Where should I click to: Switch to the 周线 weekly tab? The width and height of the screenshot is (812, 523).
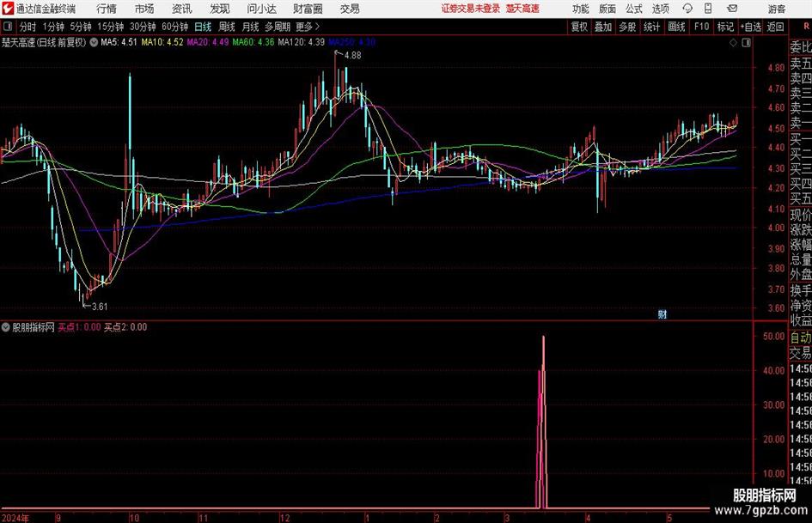pyautogui.click(x=227, y=27)
